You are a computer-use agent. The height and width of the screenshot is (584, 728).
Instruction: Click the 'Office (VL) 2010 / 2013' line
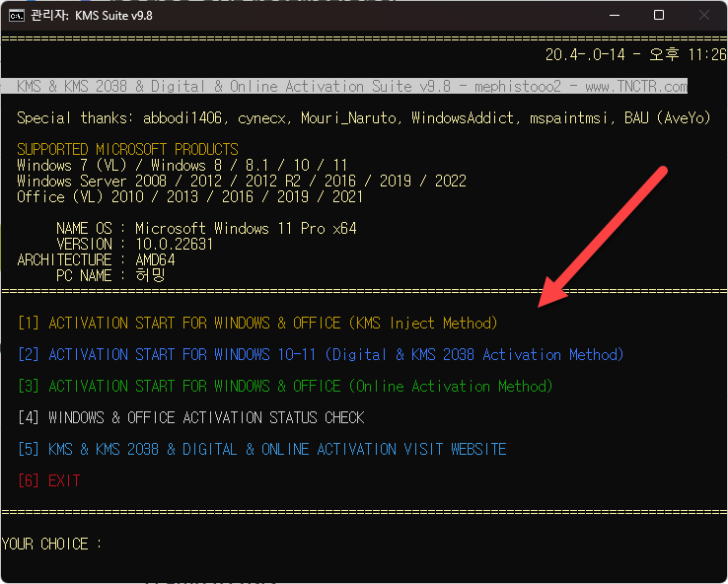[x=190, y=197]
